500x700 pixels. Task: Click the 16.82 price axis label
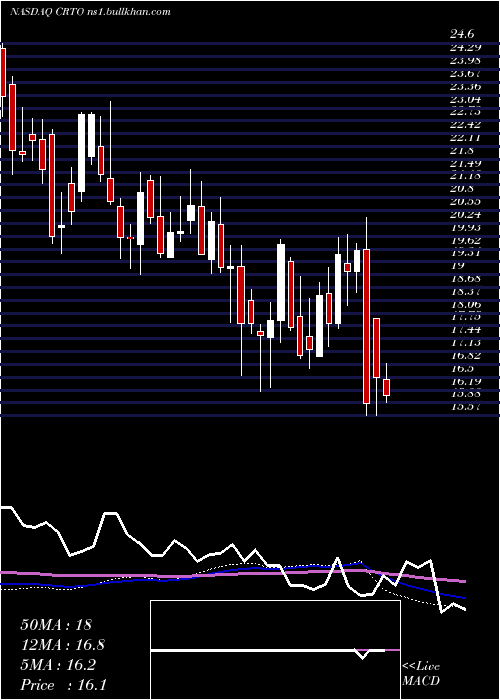[x=466, y=356]
